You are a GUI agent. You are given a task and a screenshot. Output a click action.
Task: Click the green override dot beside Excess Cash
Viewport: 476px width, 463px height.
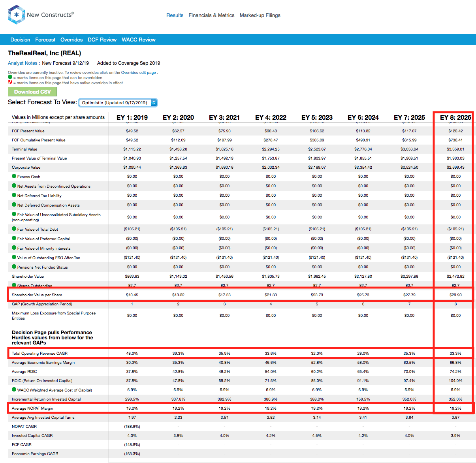14,176
